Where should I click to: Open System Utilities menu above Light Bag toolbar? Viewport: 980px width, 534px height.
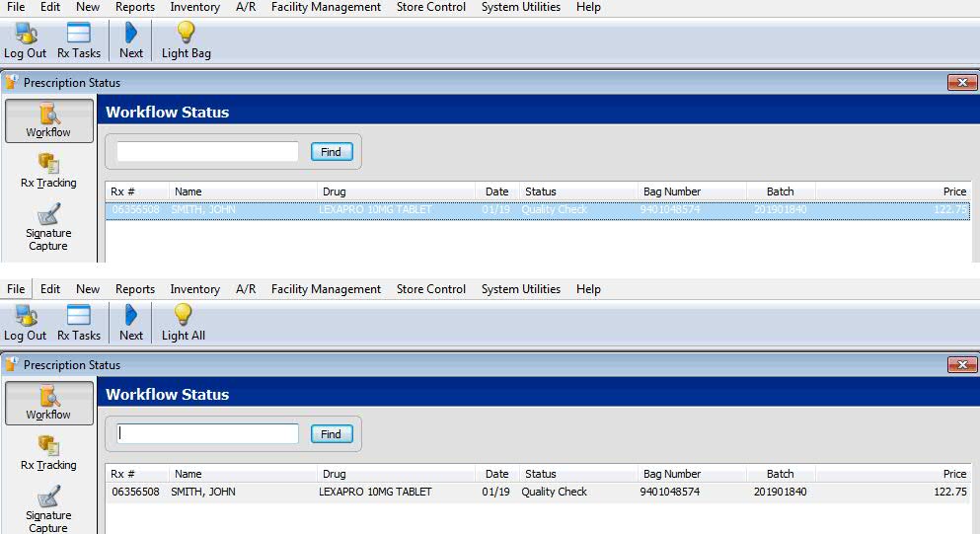tap(521, 7)
